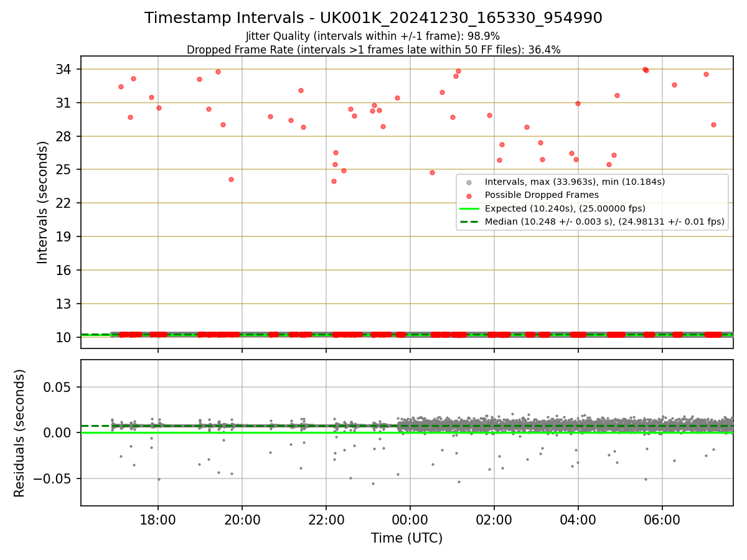Viewport: 747px width, 560px height.
Task: Click the plot title 'Timestamp Intervals - UK001K_20241230_165330_954990'
Action: pos(374,18)
